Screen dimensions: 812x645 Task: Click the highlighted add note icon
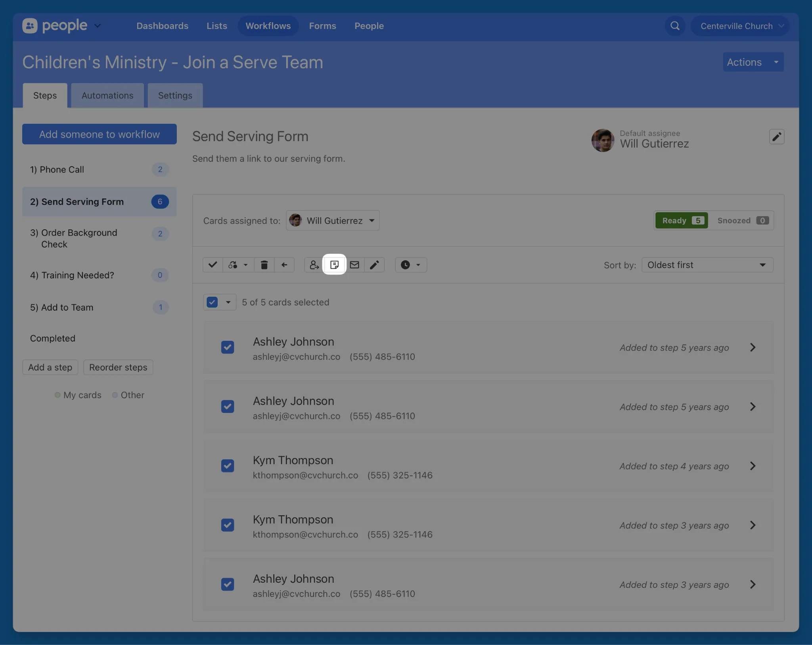334,265
